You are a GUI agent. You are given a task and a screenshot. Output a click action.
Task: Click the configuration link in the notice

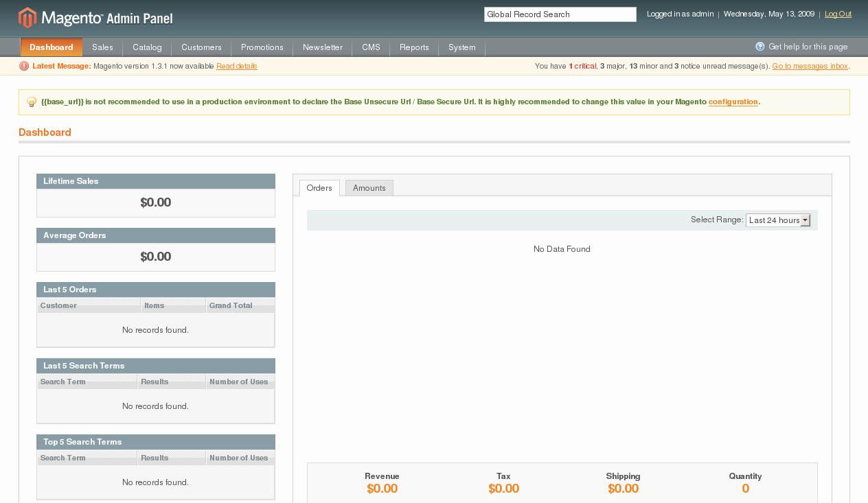tap(733, 102)
